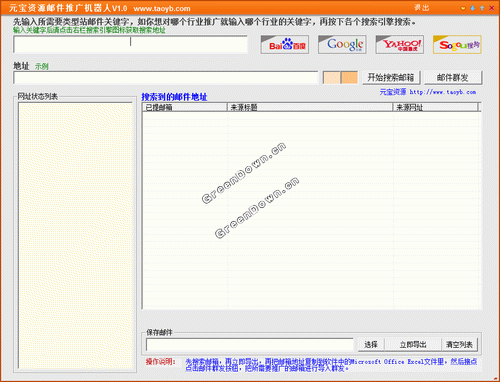Sort by the 已搜邮箱 column header
The width and height of the screenshot is (500, 382).
pyautogui.click(x=185, y=107)
